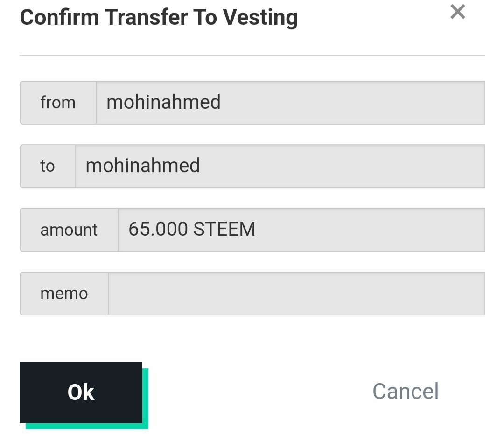Click the word 'Confirm' in the title
The image size is (504, 434).
point(59,18)
